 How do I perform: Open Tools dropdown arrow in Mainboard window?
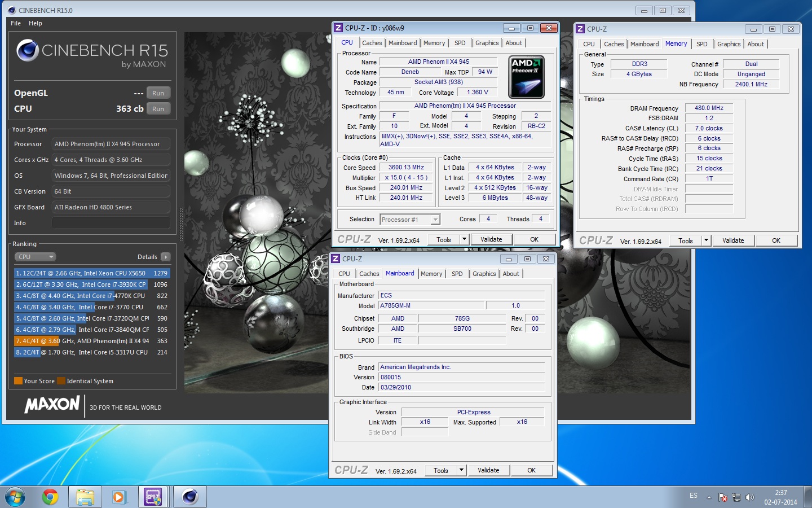(461, 470)
